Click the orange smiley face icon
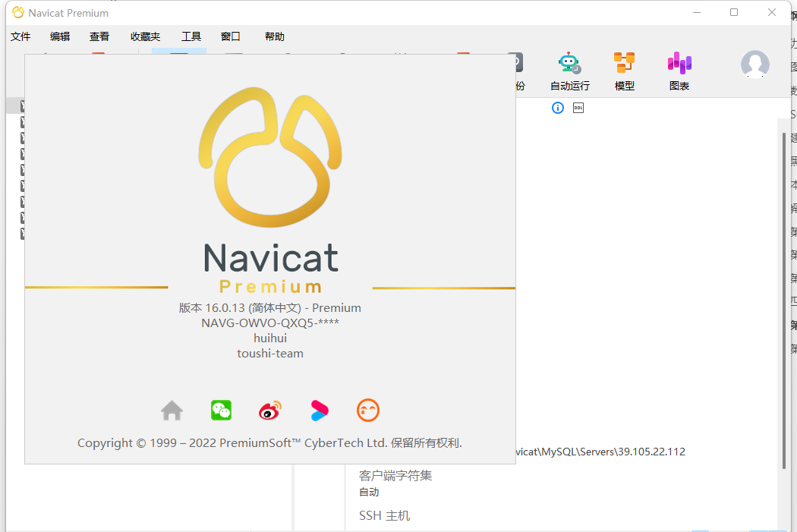The image size is (797, 532). (x=368, y=411)
